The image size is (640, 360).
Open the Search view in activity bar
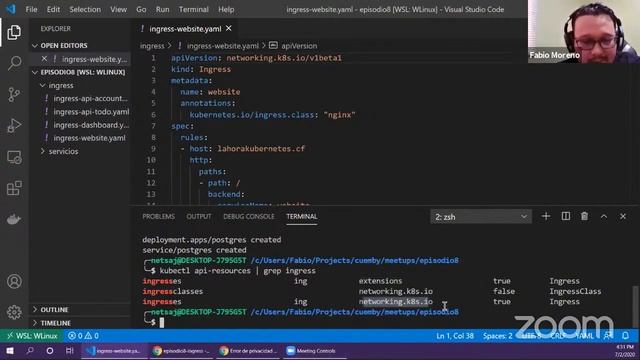pos(14,63)
